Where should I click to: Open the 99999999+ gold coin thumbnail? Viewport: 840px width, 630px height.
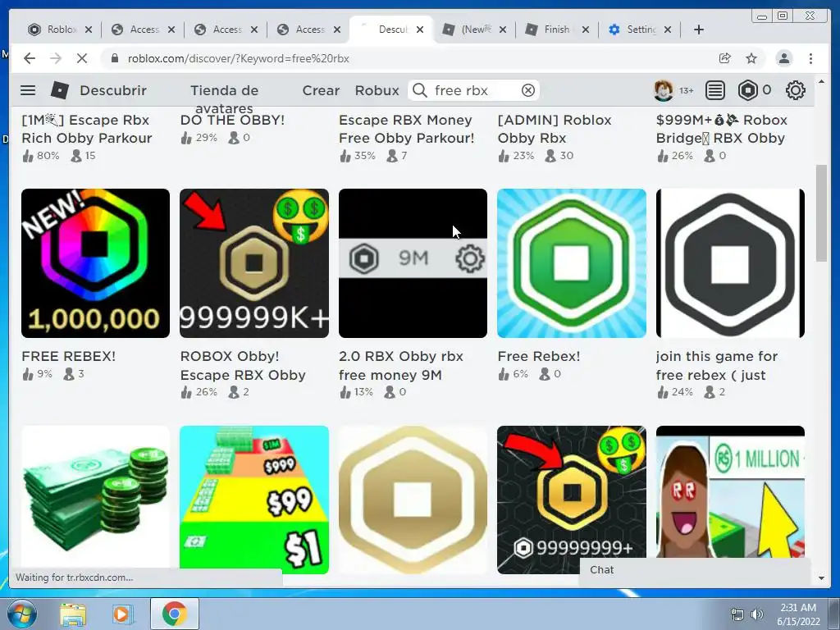(x=572, y=500)
